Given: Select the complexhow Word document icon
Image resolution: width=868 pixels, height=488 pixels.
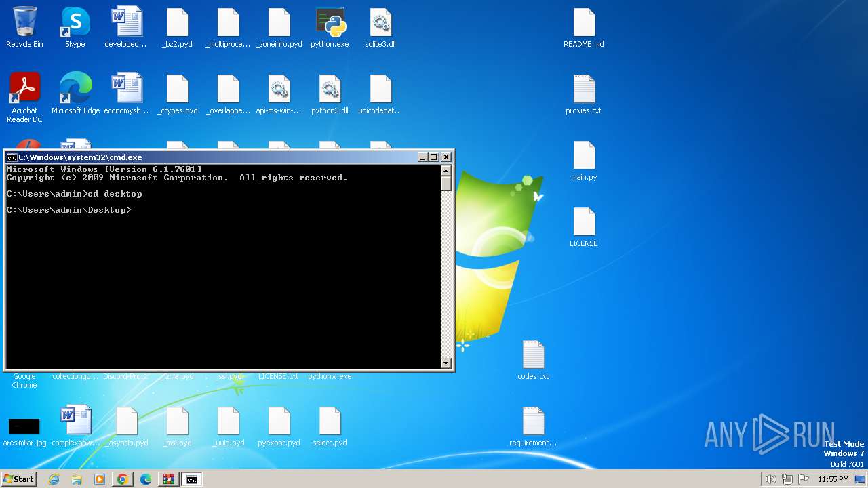Looking at the screenshot, I should pos(75,426).
